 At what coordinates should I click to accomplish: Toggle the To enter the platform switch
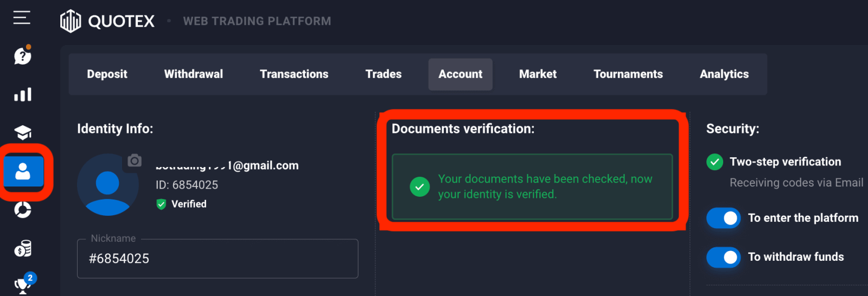click(x=724, y=218)
